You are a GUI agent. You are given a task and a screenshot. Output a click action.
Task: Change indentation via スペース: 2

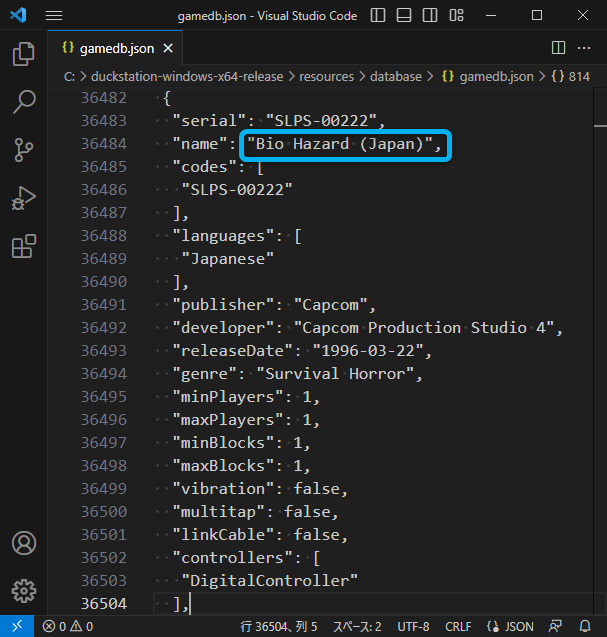357,626
